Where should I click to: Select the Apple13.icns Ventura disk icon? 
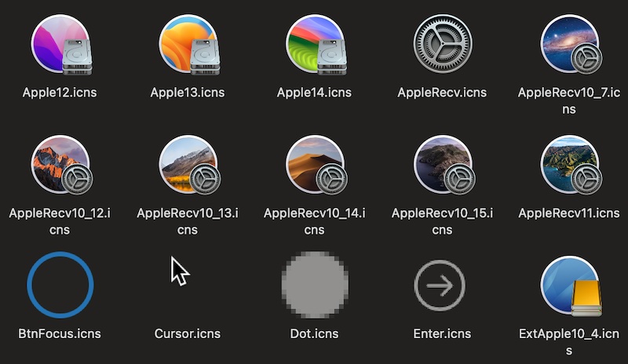pyautogui.click(x=189, y=45)
